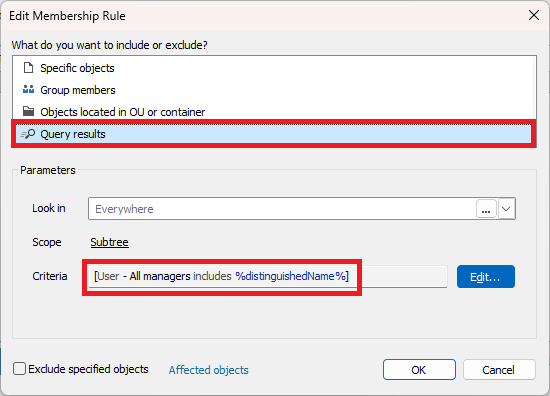Select Objects located in OU or container
Screen dimensions: 550x396
274,112
